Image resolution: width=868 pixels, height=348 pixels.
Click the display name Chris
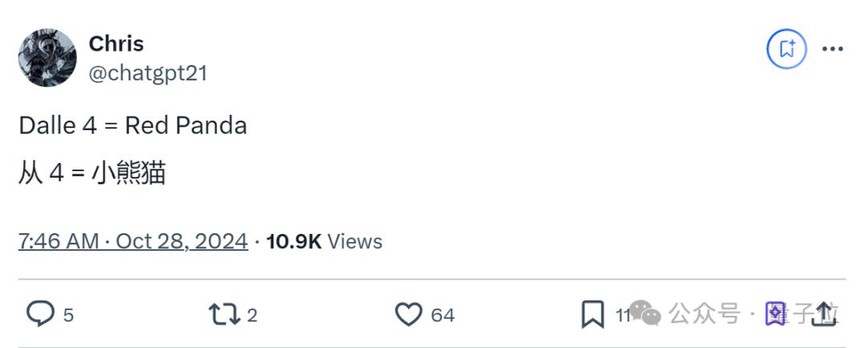pos(116,43)
